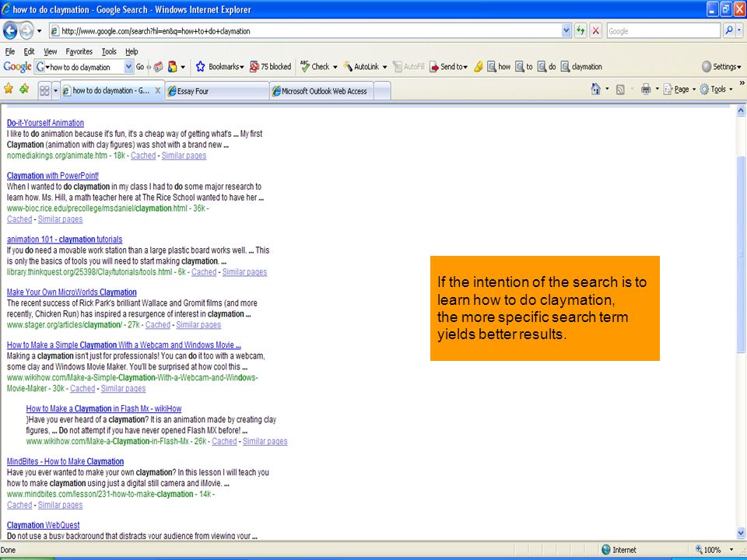Screen dimensions: 747x560
Task: Click the scrollbar down arrow
Action: [x=741, y=533]
